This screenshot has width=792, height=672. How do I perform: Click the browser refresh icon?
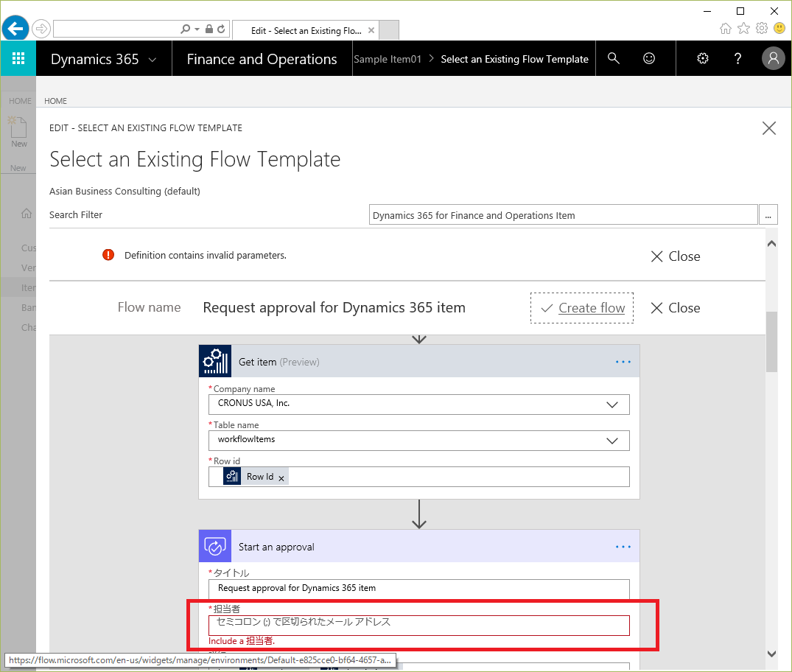221,29
